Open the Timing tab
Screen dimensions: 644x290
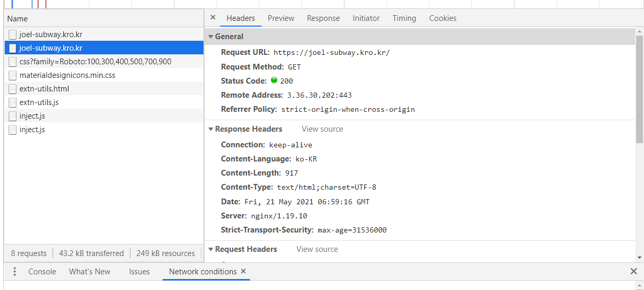tap(404, 18)
